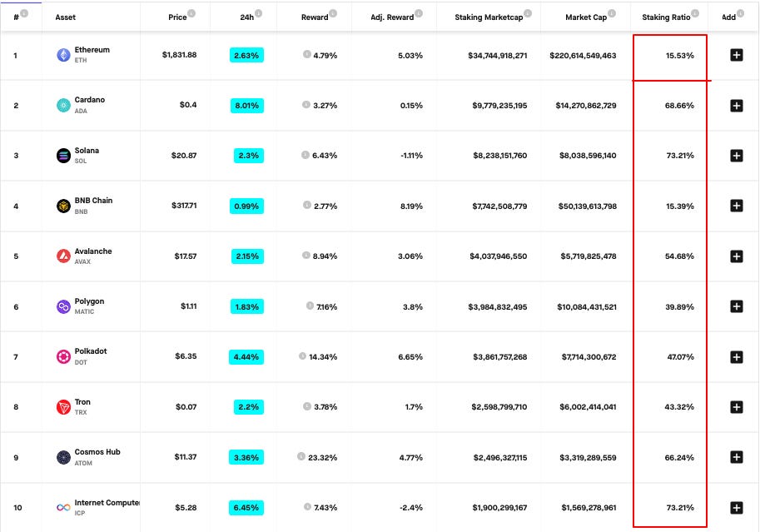Click info icon beside Cosmos Hub 23.32% reward
Viewport: 760px width, 532px height.
pos(301,456)
